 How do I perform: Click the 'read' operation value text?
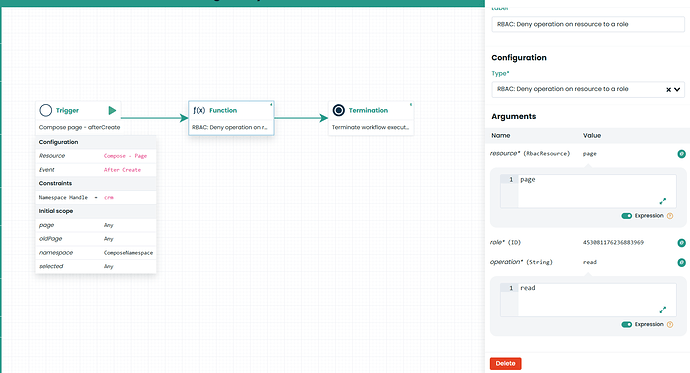point(590,263)
